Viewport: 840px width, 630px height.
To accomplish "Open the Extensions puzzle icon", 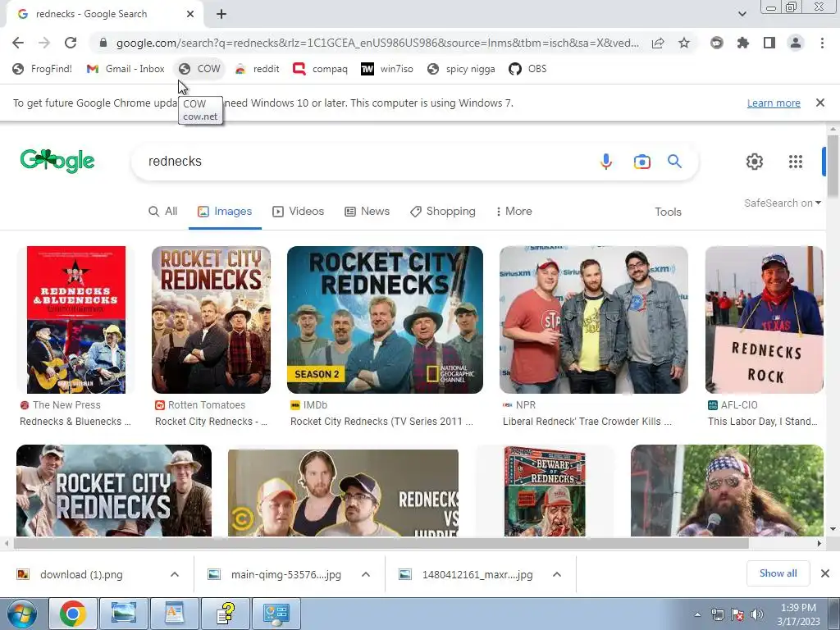I will click(743, 43).
